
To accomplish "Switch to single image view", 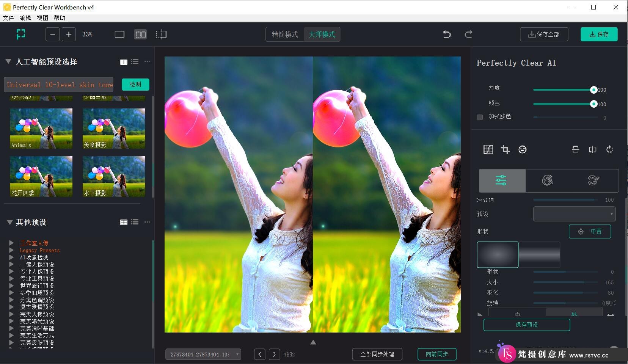I will pos(119,35).
